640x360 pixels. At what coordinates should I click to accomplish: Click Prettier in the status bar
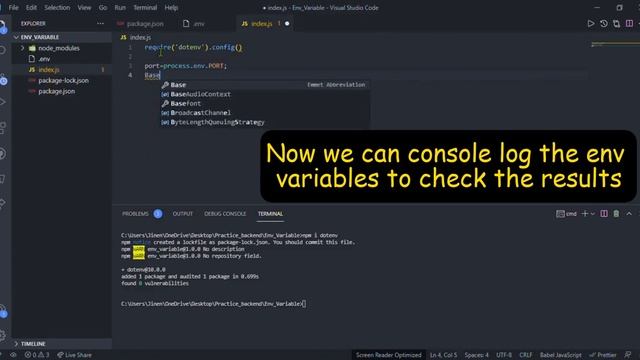coord(603,355)
